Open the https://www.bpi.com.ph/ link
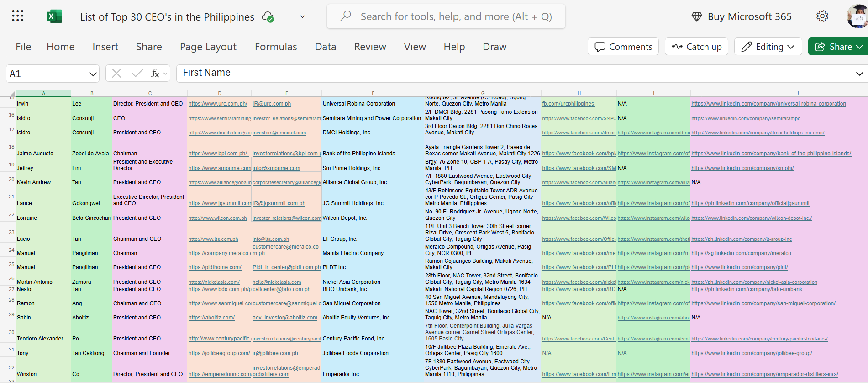 (x=218, y=154)
